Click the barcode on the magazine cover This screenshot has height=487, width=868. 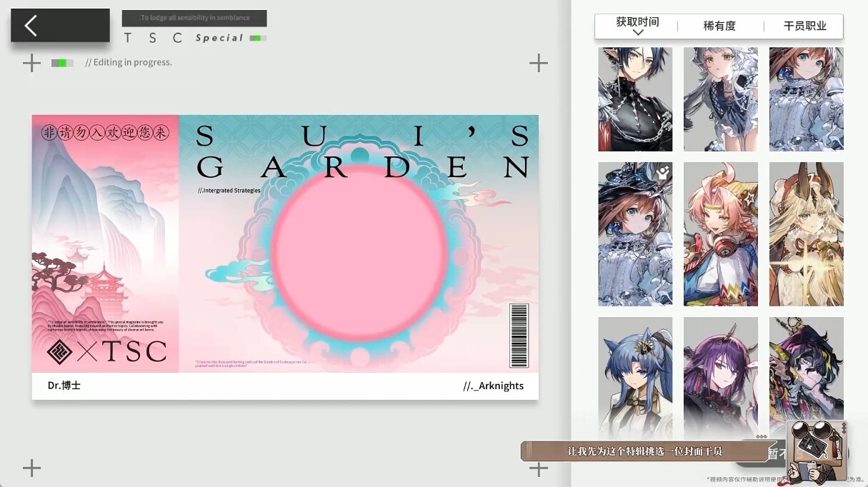click(x=519, y=335)
